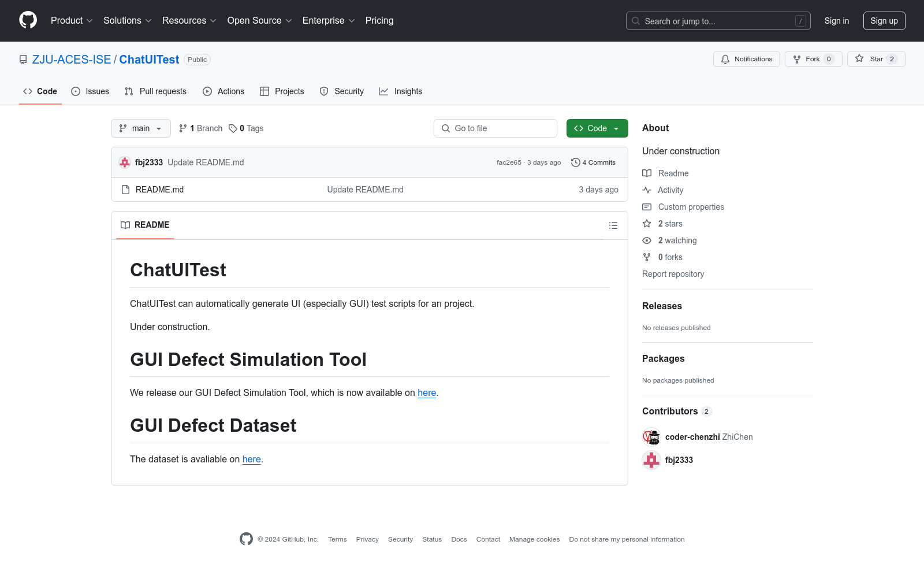924x578 pixels.
Task: Open the latest commit message Update README.md
Action: [x=206, y=162]
